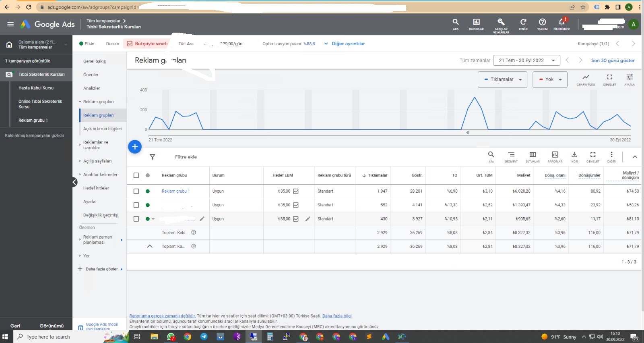644x343 pixels.
Task: Open the search (ARA) tool in header
Action: point(456,24)
